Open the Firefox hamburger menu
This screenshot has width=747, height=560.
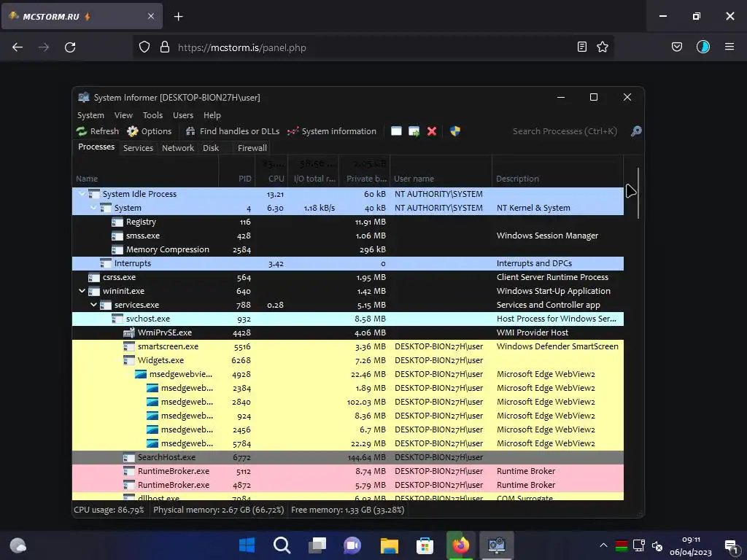click(x=729, y=47)
